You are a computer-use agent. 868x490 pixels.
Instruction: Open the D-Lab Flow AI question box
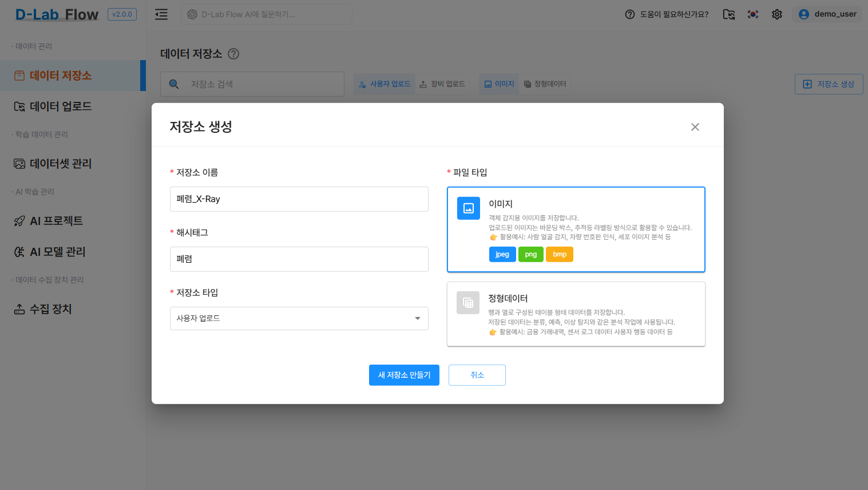point(266,14)
